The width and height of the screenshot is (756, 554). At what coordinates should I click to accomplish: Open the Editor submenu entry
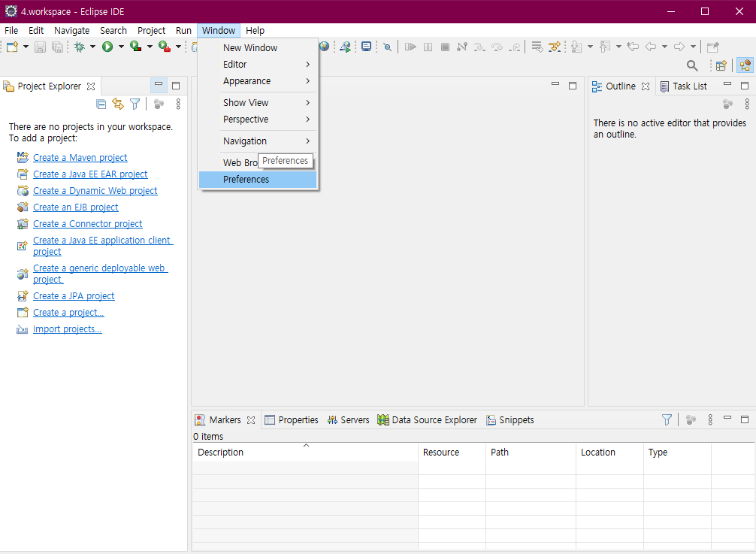click(x=258, y=64)
